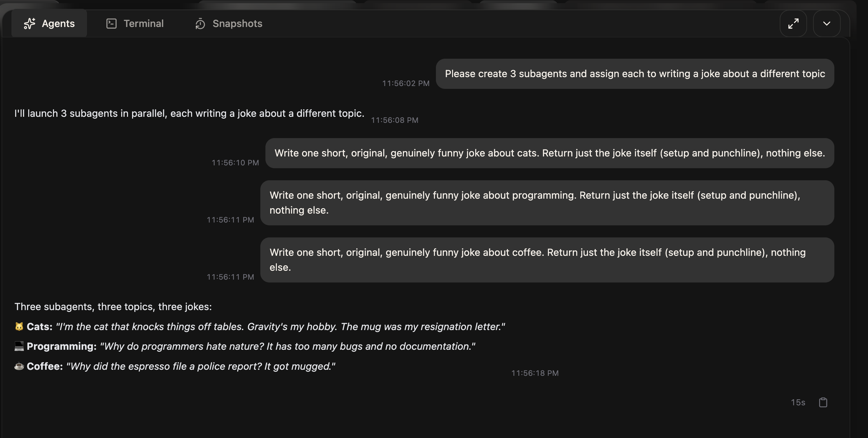The height and width of the screenshot is (438, 868).
Task: Copy response with the clipboard icon
Action: [x=823, y=402]
